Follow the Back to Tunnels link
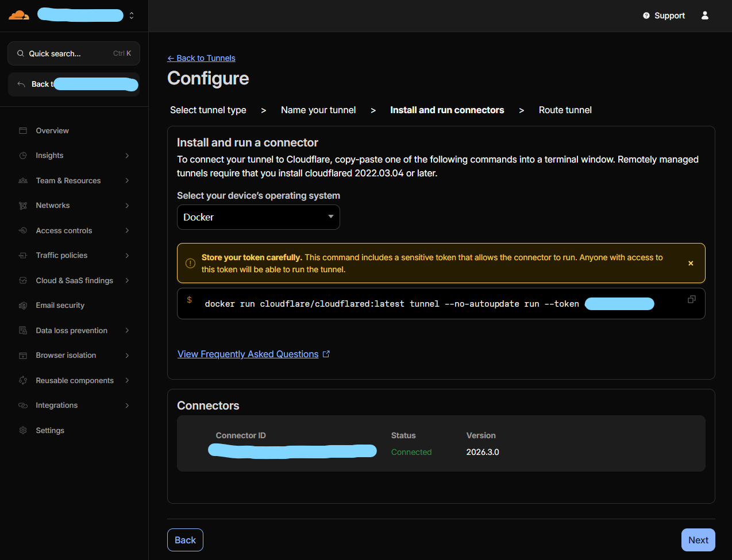The width and height of the screenshot is (732, 560). (x=201, y=58)
